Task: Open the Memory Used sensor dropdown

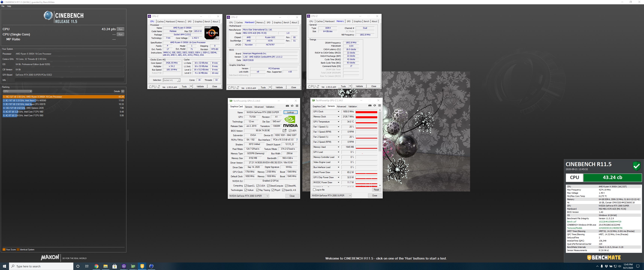Action: click(x=338, y=147)
